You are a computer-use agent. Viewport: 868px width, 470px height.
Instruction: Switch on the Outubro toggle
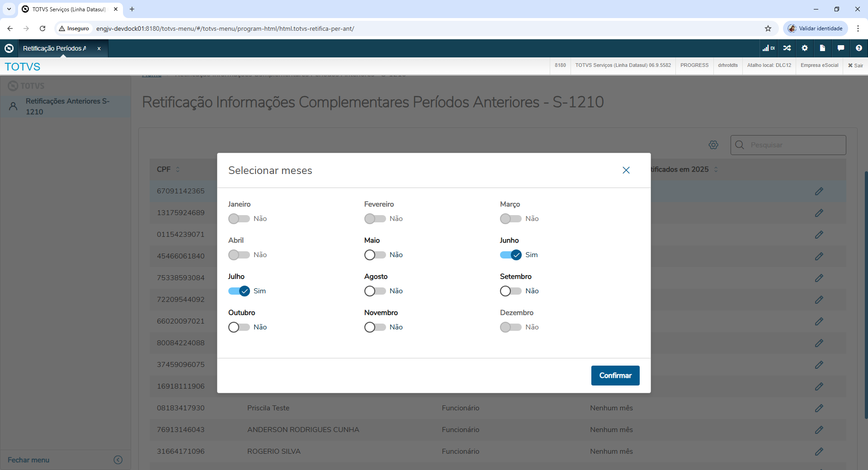tap(239, 327)
